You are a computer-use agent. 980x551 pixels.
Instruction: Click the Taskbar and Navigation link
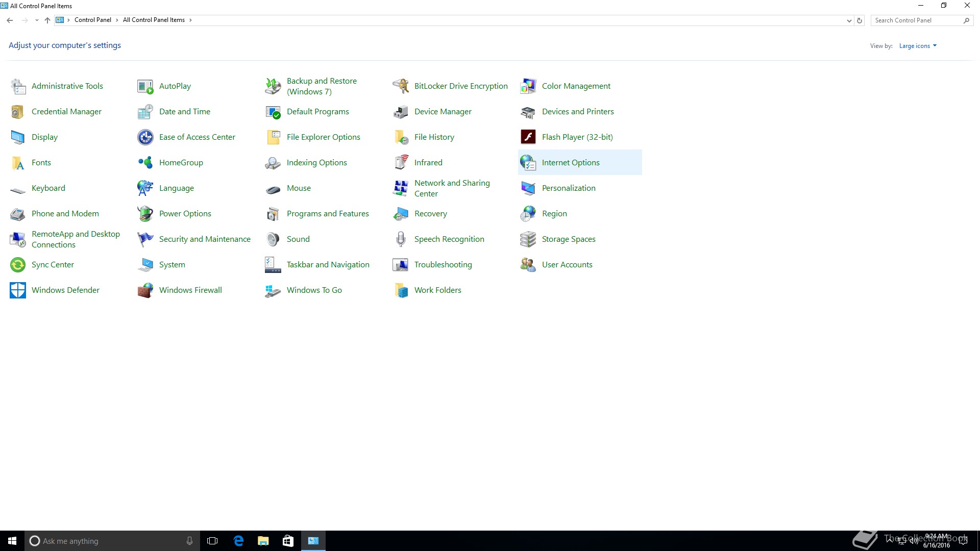click(328, 265)
